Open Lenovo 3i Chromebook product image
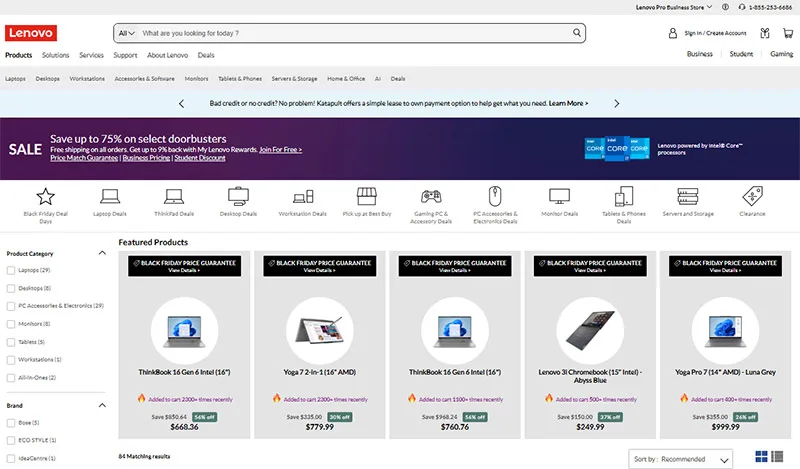This screenshot has width=800, height=469. [590, 331]
